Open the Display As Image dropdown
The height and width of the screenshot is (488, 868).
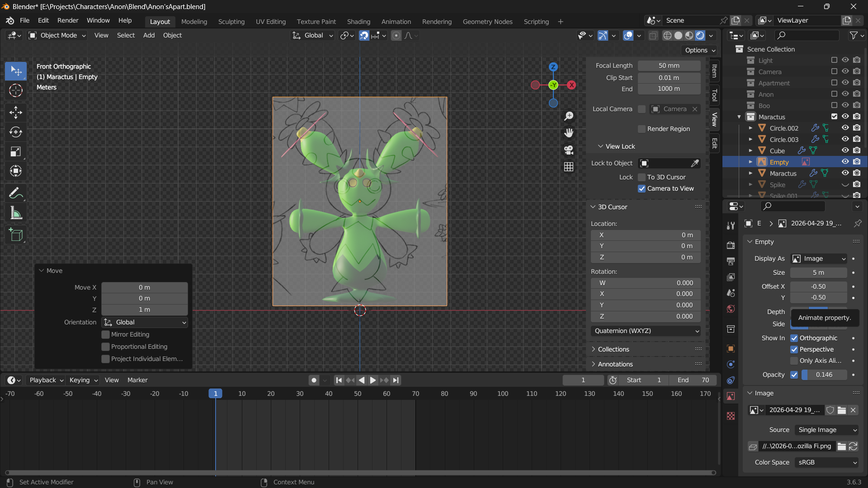(x=819, y=258)
